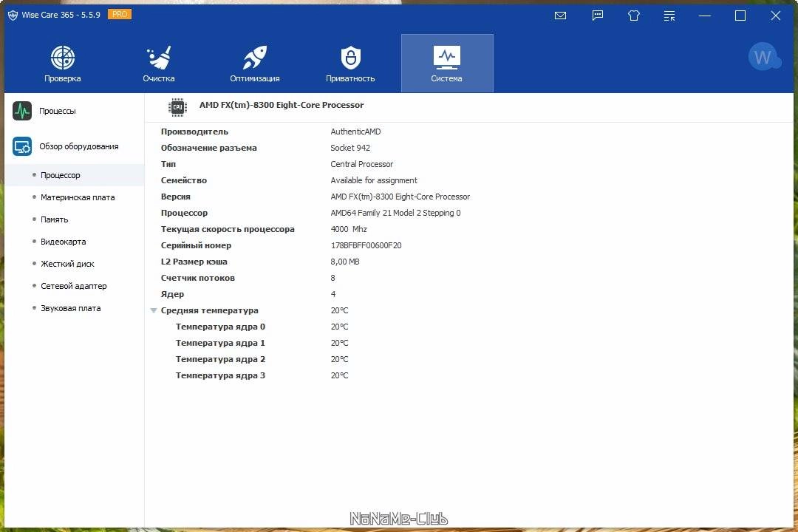This screenshot has width=798, height=532.
Task: Select the Производитель row label
Action: [194, 132]
